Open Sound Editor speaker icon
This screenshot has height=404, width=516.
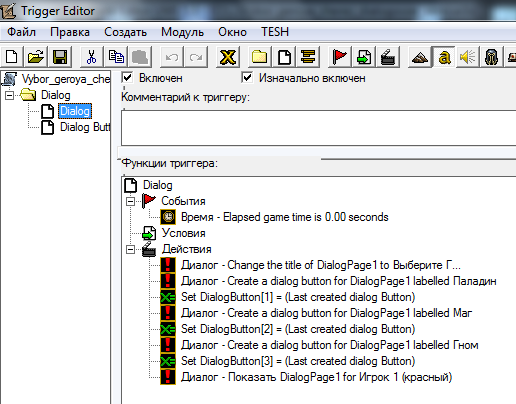click(468, 57)
